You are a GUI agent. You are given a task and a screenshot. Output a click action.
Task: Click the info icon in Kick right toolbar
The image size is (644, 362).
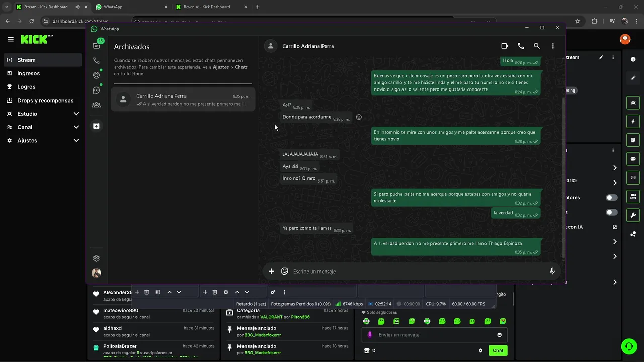(633, 59)
